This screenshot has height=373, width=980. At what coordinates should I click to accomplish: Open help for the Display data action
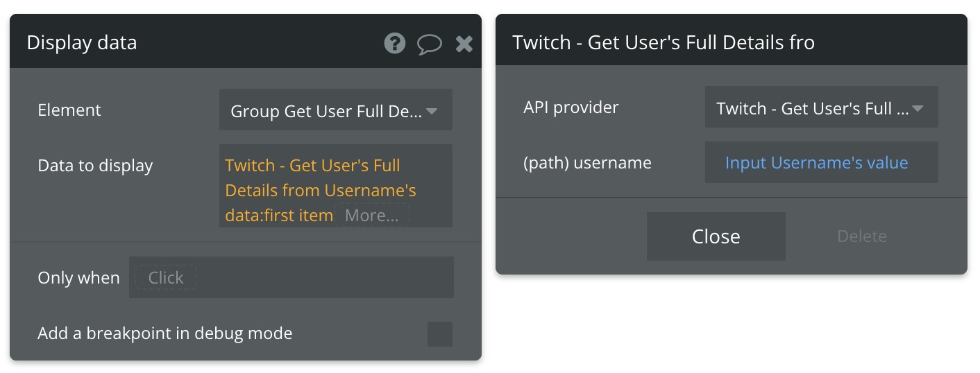(394, 44)
